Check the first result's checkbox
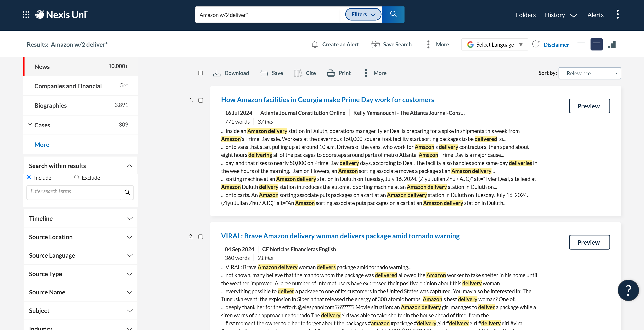 point(201,100)
